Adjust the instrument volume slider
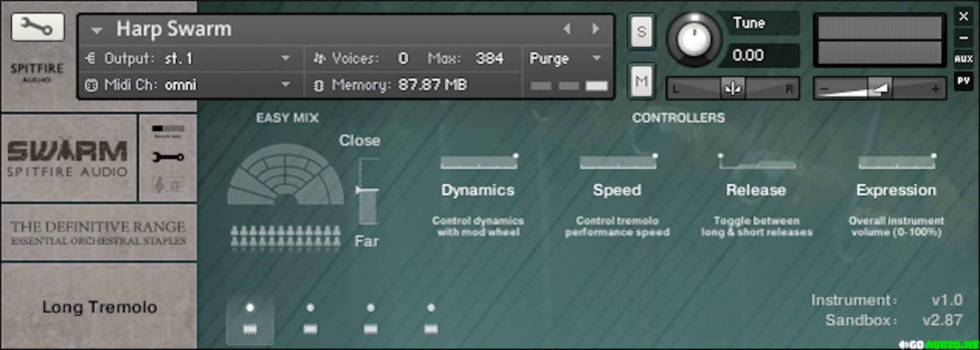This screenshot has width=980, height=350. click(x=880, y=88)
